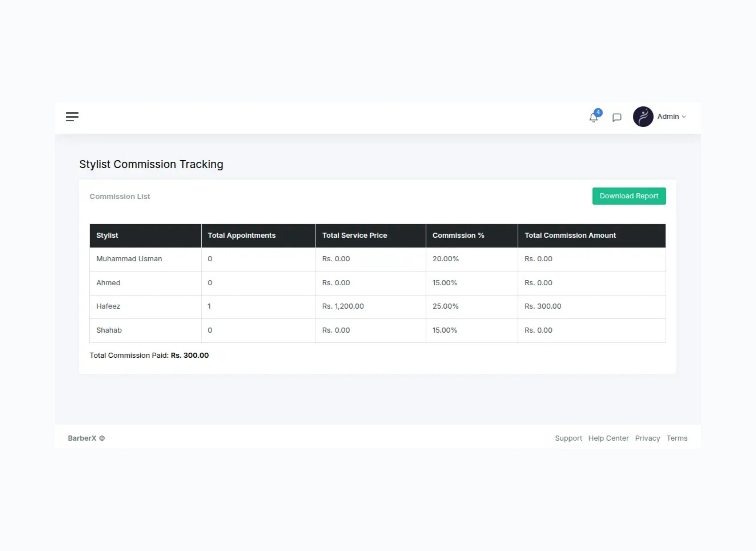This screenshot has width=756, height=551.
Task: Click the BarberX copyright text
Action: click(86, 438)
